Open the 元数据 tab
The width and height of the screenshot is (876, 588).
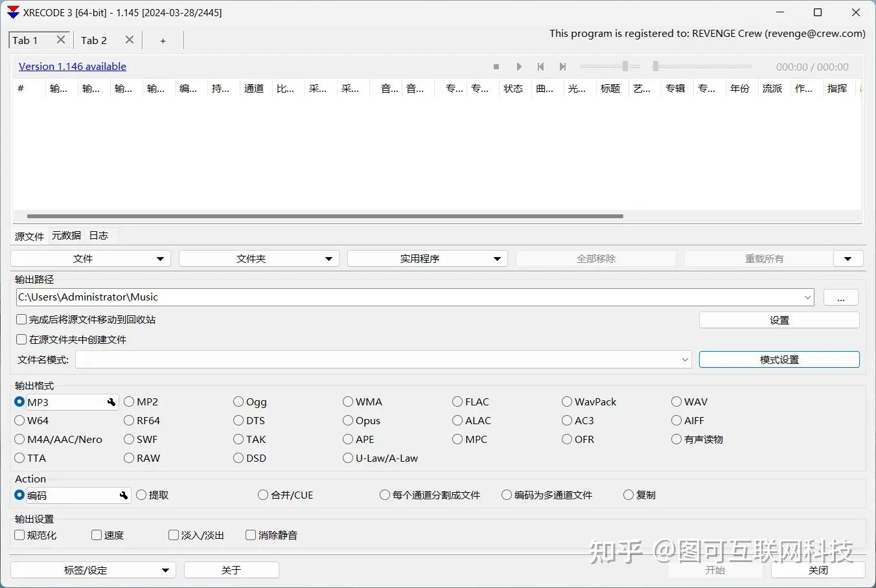pos(65,236)
